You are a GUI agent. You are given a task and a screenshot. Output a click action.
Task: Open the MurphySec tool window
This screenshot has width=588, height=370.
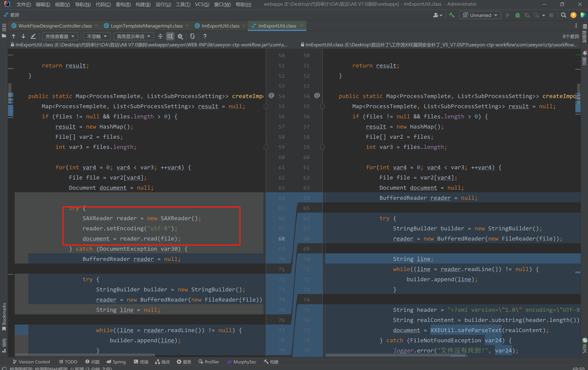[x=242, y=362]
